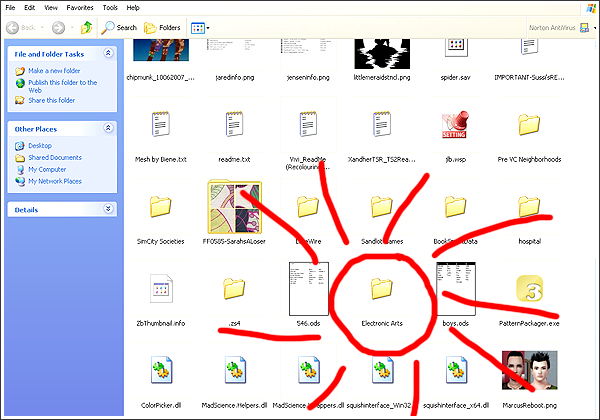Select Sandlot Games folder
600x420 pixels.
(x=382, y=207)
